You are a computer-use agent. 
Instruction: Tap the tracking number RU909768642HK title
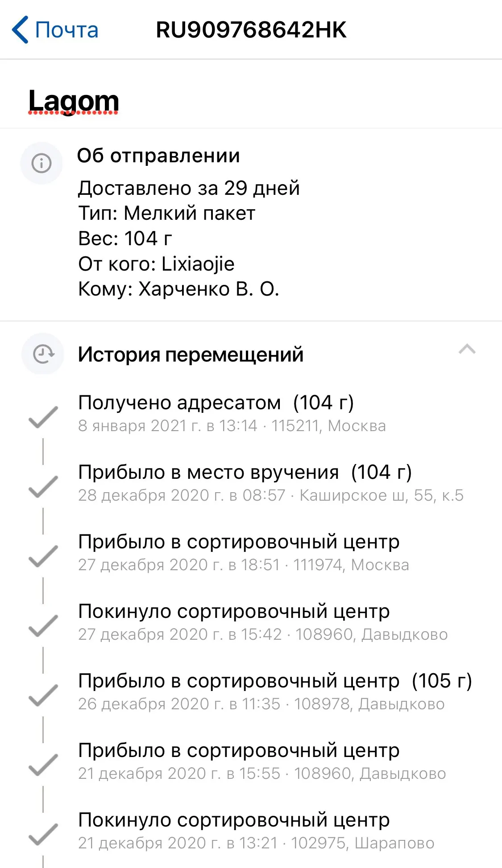tap(251, 30)
